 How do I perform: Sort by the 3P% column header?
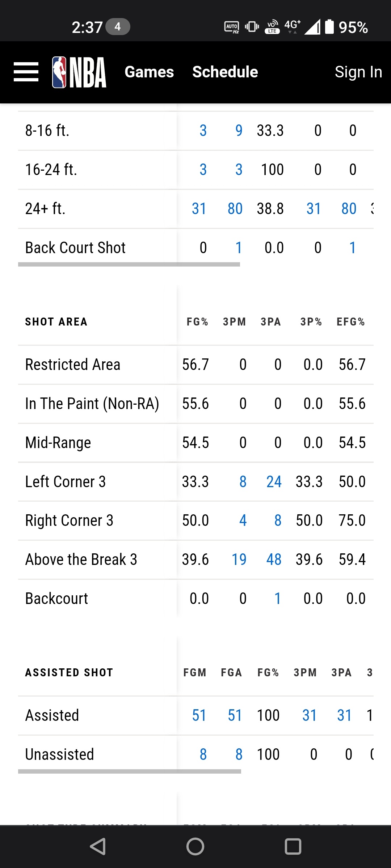(x=311, y=322)
